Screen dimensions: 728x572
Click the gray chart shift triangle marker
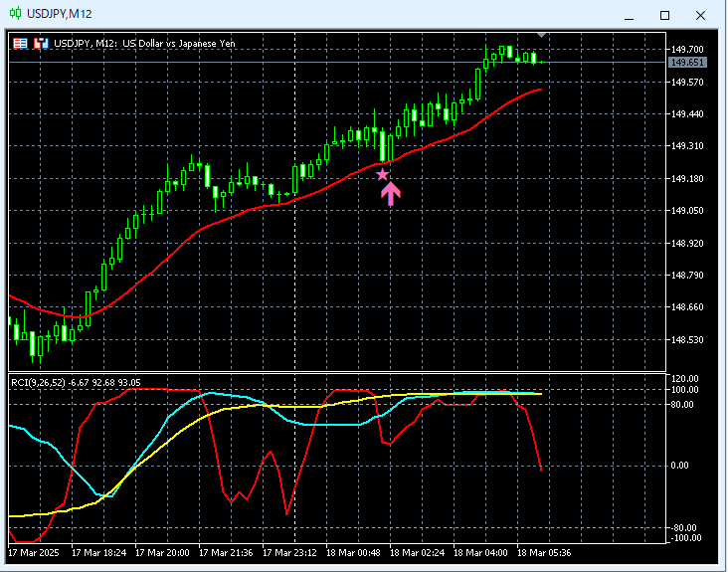[541, 35]
